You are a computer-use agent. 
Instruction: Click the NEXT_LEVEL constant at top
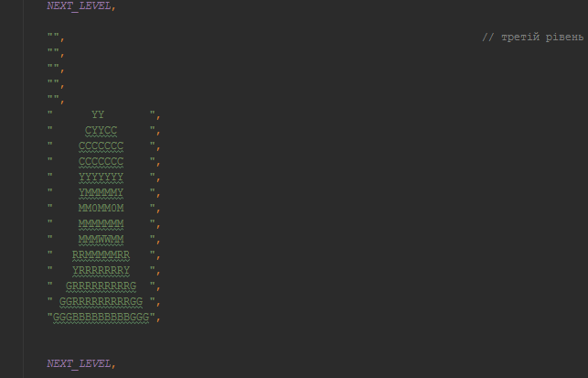(x=79, y=6)
